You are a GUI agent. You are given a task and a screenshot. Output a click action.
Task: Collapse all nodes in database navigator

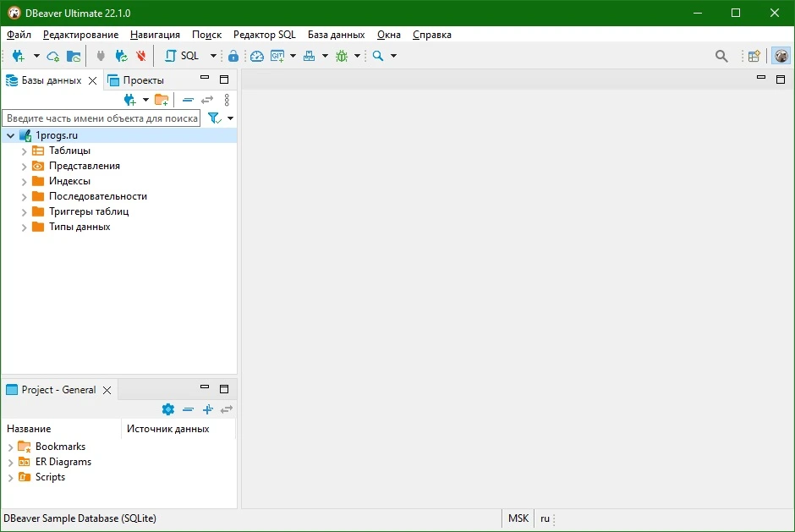[188, 100]
